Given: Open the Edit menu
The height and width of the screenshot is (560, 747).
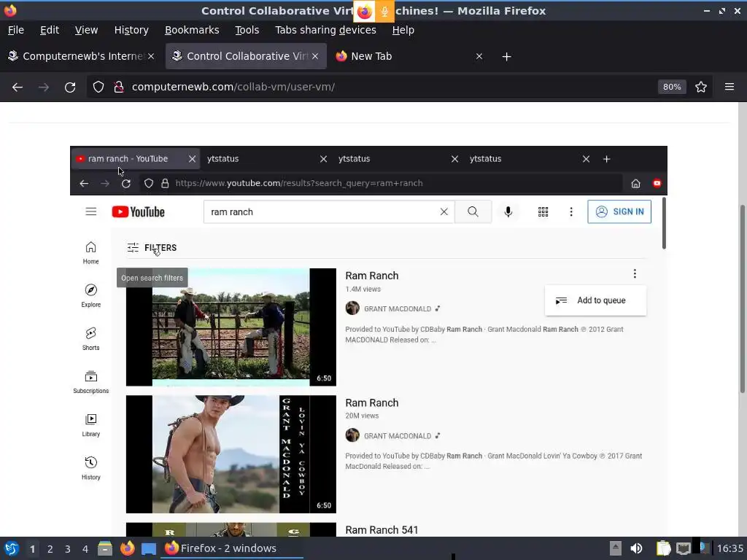Looking at the screenshot, I should click(x=50, y=30).
